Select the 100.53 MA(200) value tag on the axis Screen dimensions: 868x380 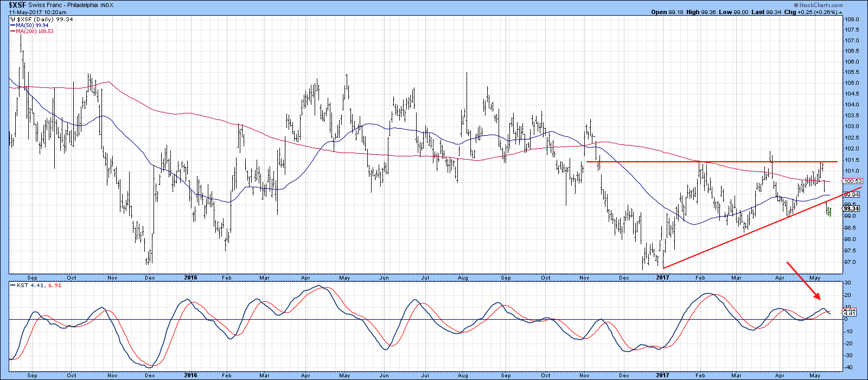(851, 181)
